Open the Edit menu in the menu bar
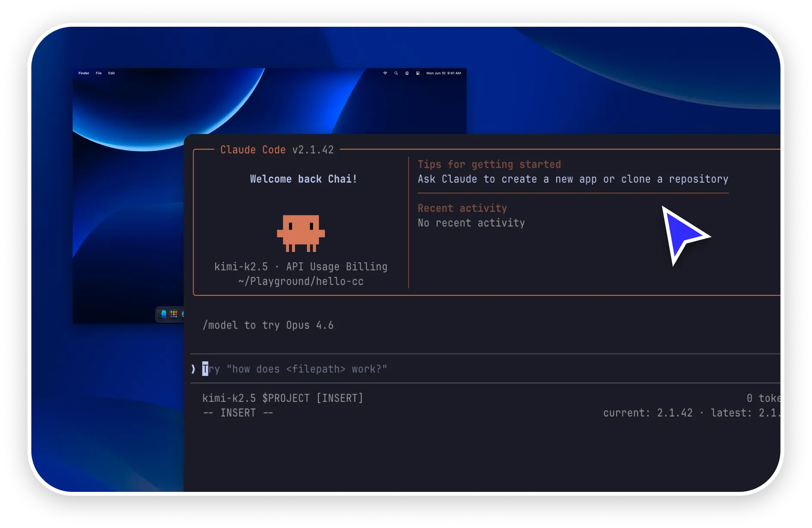Screen dimensions: 812x528 [112, 73]
